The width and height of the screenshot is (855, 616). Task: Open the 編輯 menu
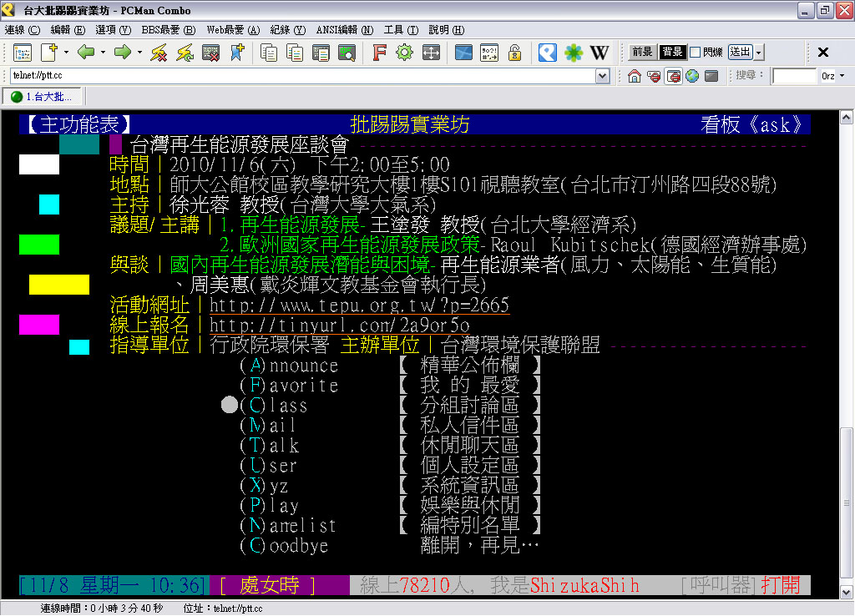click(68, 30)
